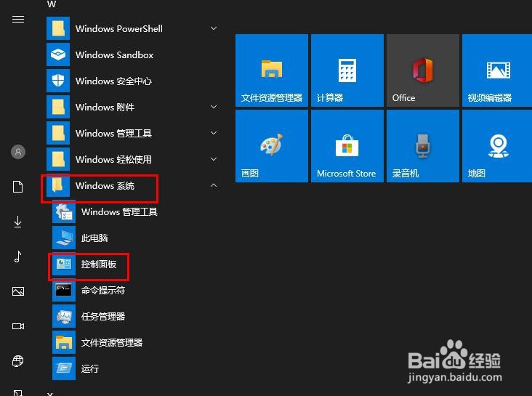Image resolution: width=532 pixels, height=396 pixels.
Task: Expand the Windows 管理工具 folder chevron
Action: tap(214, 133)
